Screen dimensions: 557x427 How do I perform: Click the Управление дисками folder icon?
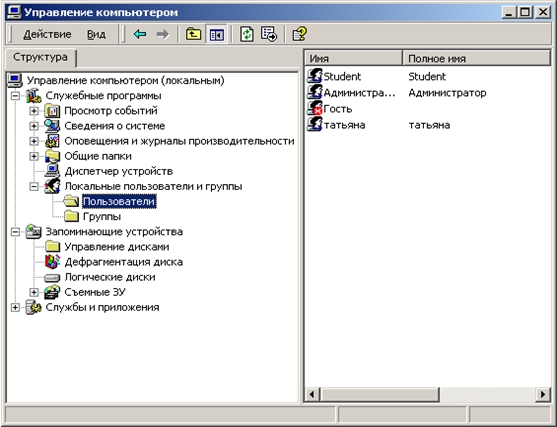pos(53,247)
